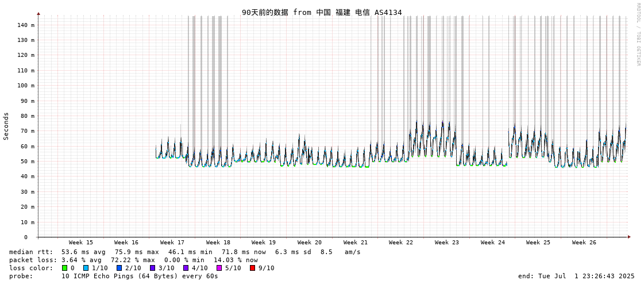Click the end timestamp Tue Jul 1

(576, 276)
